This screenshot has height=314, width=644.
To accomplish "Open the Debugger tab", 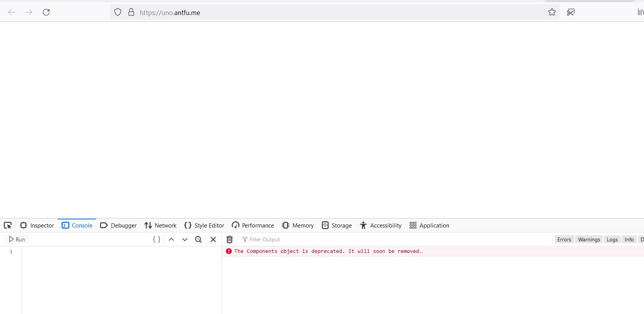I will click(x=118, y=225).
